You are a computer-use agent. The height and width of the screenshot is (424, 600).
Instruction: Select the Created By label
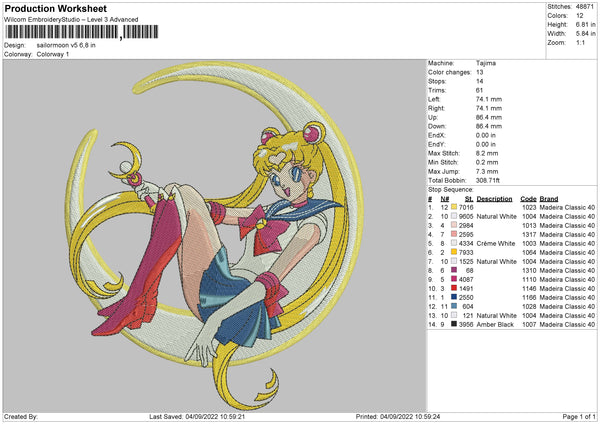[21, 416]
